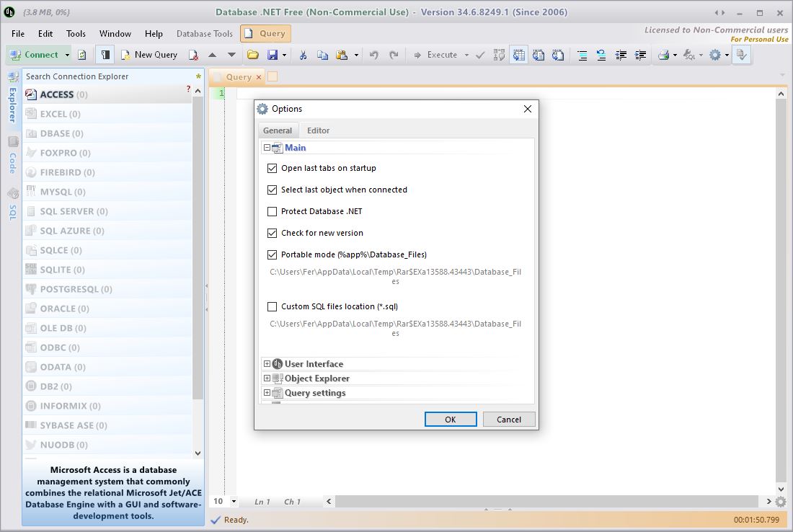Open the Connect dropdown arrow
This screenshot has height=532, width=793.
[x=67, y=55]
